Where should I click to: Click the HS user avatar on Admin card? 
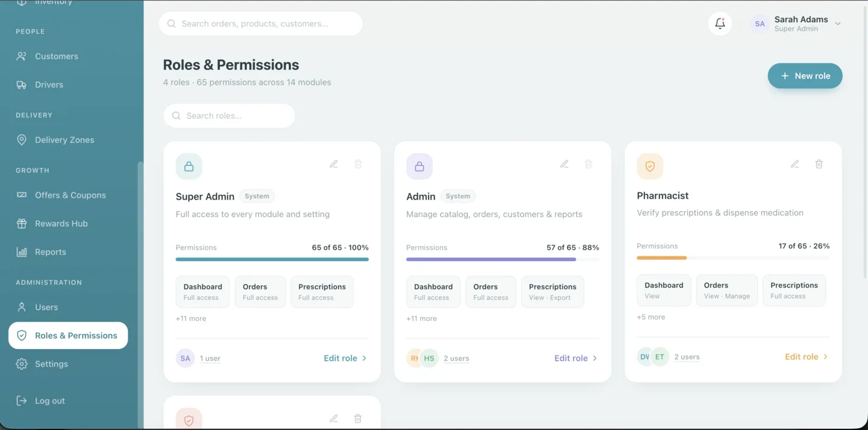[x=429, y=358]
